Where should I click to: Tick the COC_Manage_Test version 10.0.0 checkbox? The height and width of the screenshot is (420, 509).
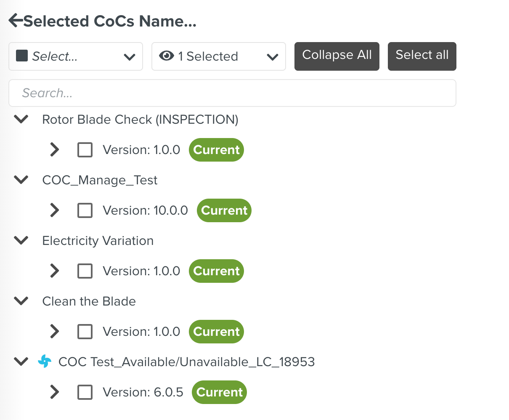point(85,210)
